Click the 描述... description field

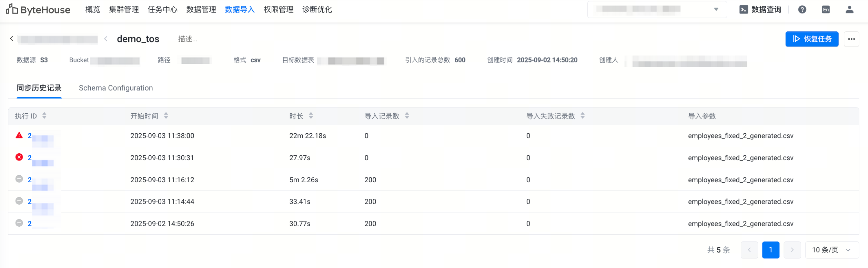[188, 39]
